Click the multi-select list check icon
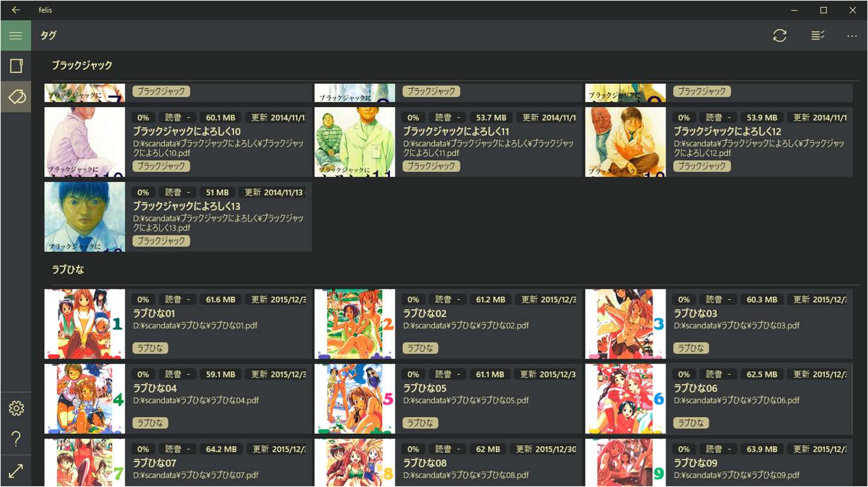Screen dimensions: 868x487 tap(817, 36)
